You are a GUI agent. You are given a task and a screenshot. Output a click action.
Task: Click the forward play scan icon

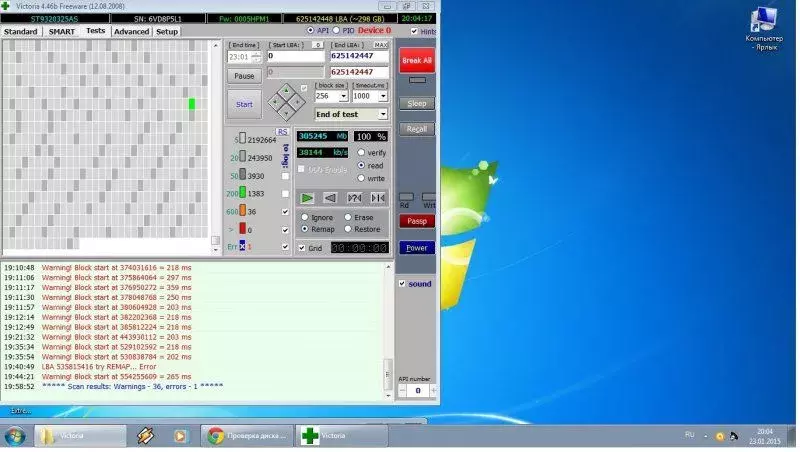point(307,198)
